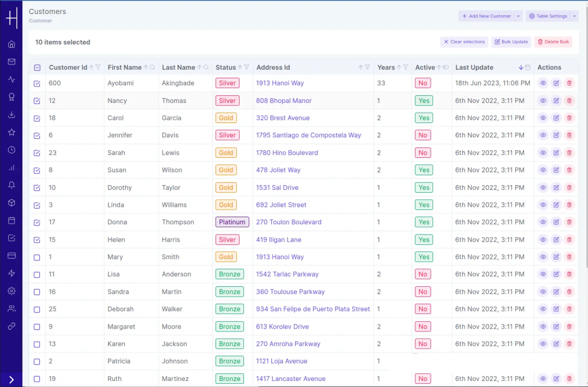Click the star favorites sidebar icon
588x387 pixels.
click(11, 132)
